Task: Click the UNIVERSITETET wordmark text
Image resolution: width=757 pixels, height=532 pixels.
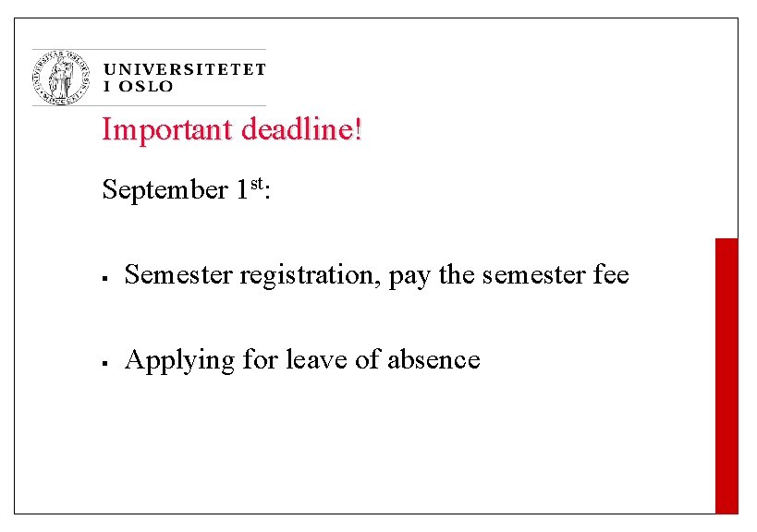Action: pos(185,69)
